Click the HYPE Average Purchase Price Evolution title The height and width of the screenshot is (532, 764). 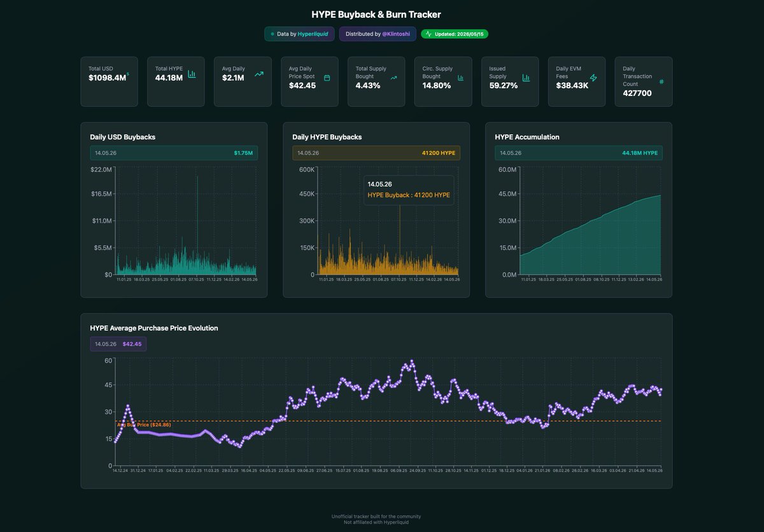coord(154,328)
